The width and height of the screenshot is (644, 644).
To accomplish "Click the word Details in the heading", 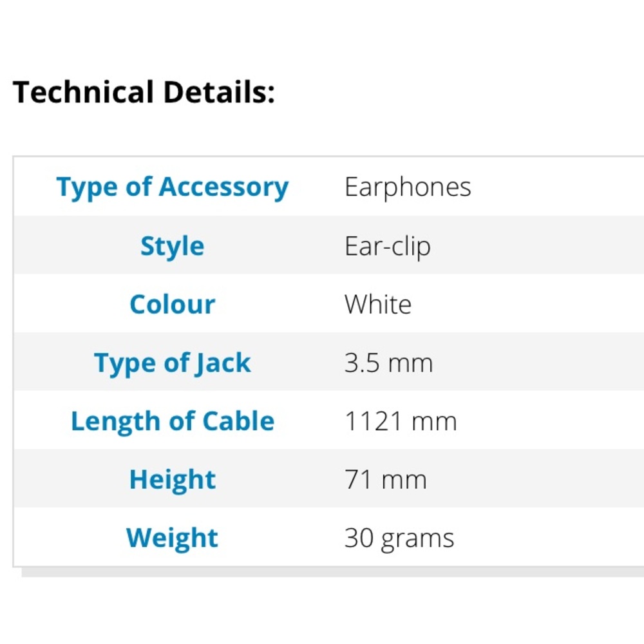I will 220,92.
